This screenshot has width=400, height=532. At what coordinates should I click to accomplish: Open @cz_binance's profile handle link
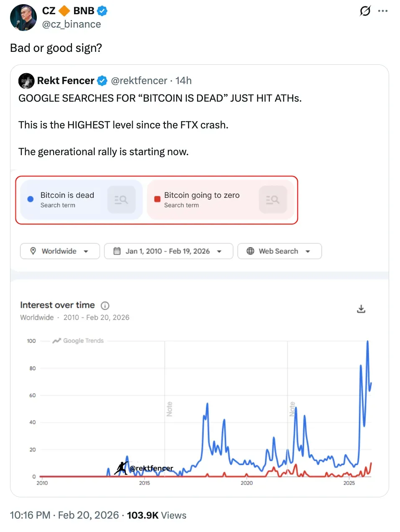pyautogui.click(x=71, y=24)
